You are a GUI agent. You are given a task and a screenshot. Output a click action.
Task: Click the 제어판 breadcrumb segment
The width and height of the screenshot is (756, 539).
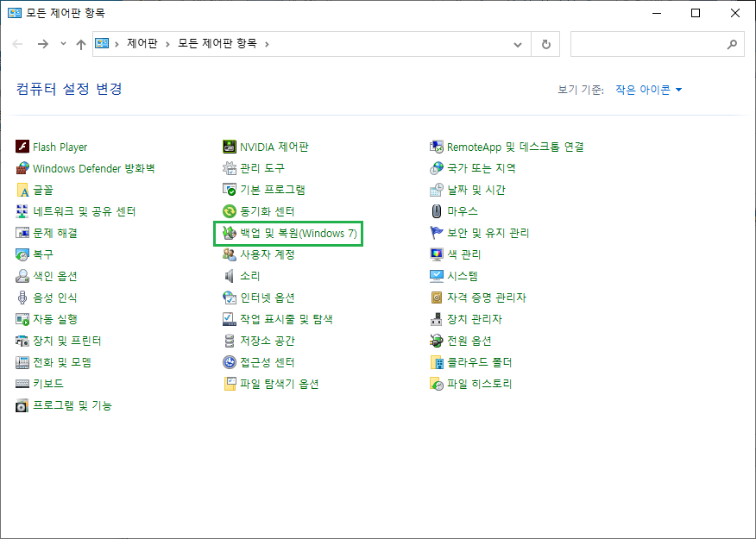coord(142,43)
